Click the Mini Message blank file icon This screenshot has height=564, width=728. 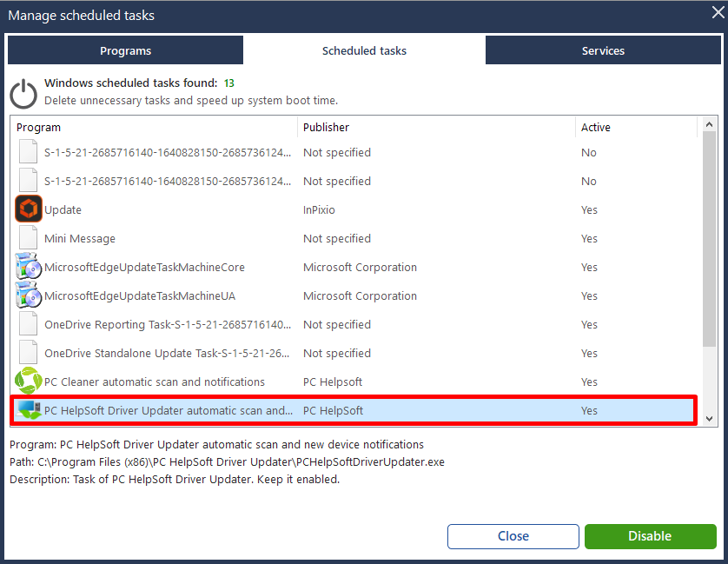tap(29, 237)
